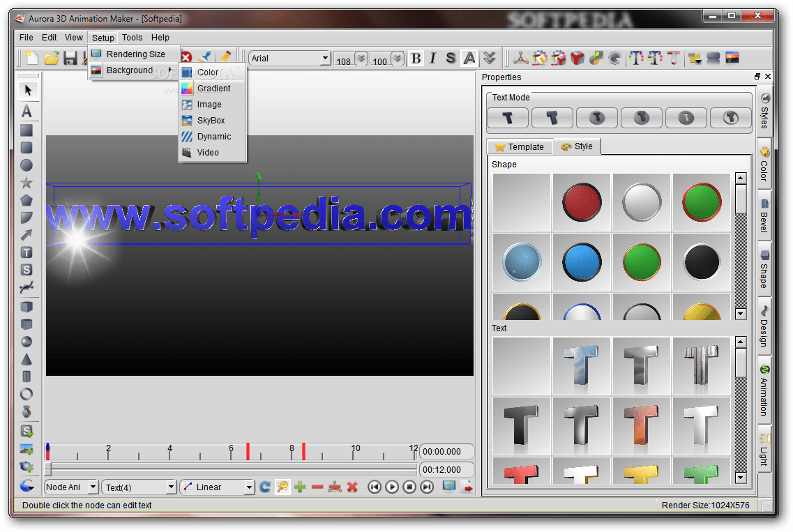The image size is (793, 532).
Task: Open the Tools menu
Action: point(132,38)
